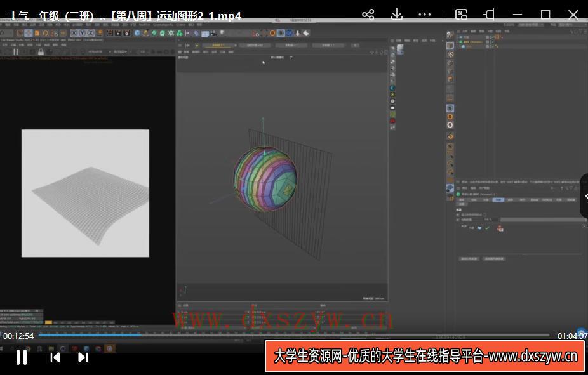The image size is (588, 375).
Task: Select the blue-highlighted tab in the Attributes panel
Action: click(498, 200)
